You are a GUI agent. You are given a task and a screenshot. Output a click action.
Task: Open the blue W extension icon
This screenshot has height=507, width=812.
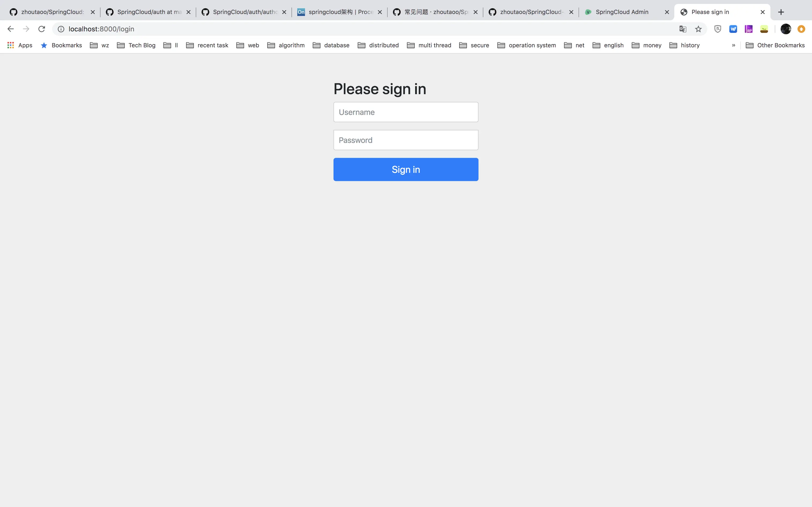(733, 29)
